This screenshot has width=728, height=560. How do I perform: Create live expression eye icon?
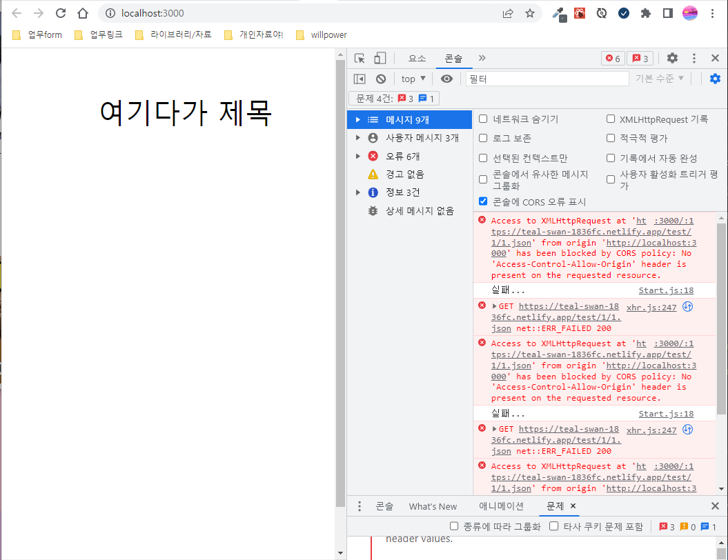(x=446, y=79)
